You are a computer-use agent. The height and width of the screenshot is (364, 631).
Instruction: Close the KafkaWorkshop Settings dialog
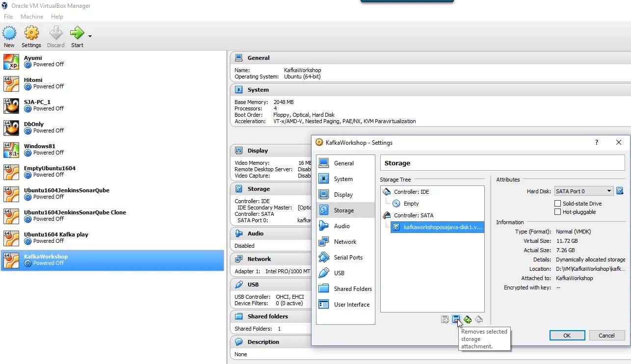coord(618,143)
